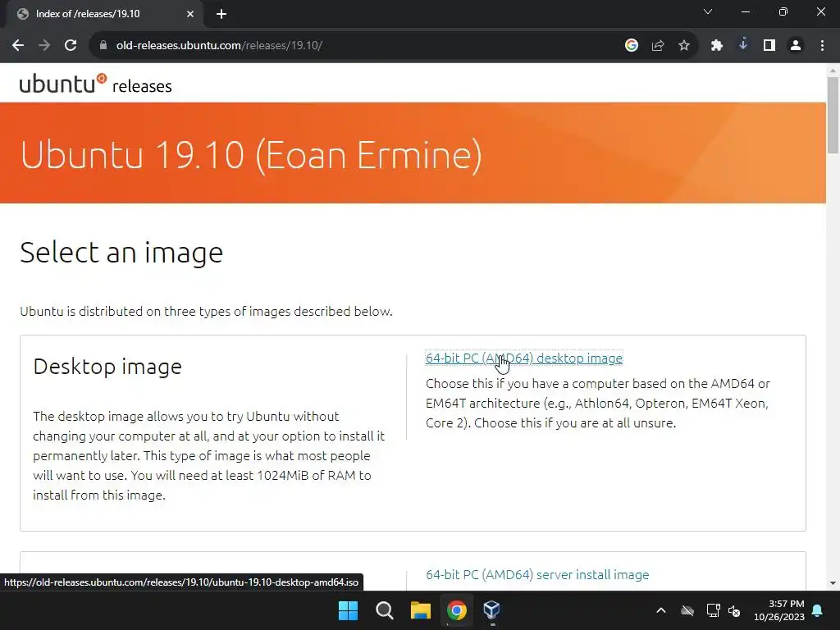The width and height of the screenshot is (840, 630).
Task: Click the share page icon
Action: 658,46
